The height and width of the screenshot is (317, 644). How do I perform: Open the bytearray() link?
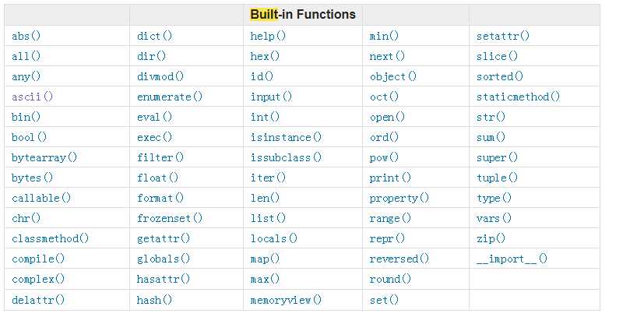[44, 157]
